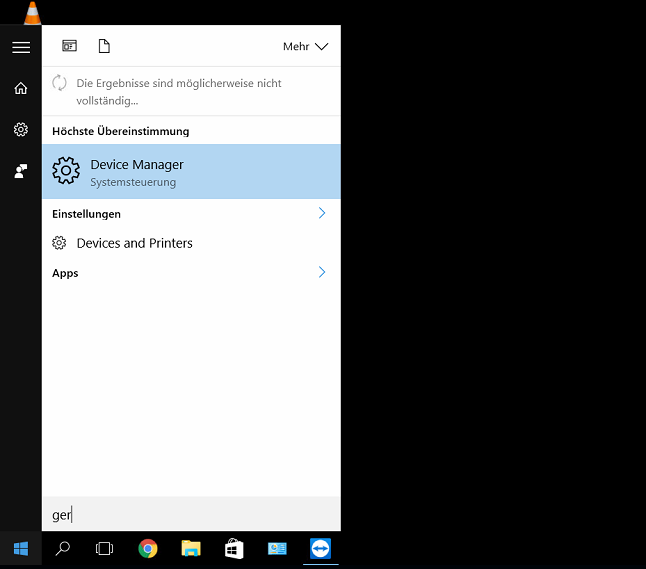Launch Google Chrome from taskbar
The width and height of the screenshot is (646, 569).
pos(148,549)
